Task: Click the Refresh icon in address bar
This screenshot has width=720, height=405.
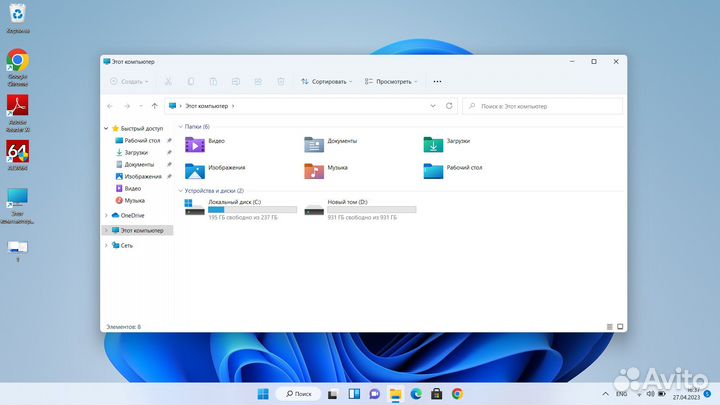Action: coord(449,106)
